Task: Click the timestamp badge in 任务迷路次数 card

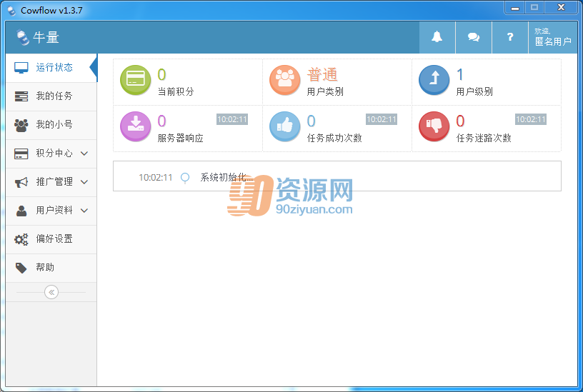Action: coord(531,119)
